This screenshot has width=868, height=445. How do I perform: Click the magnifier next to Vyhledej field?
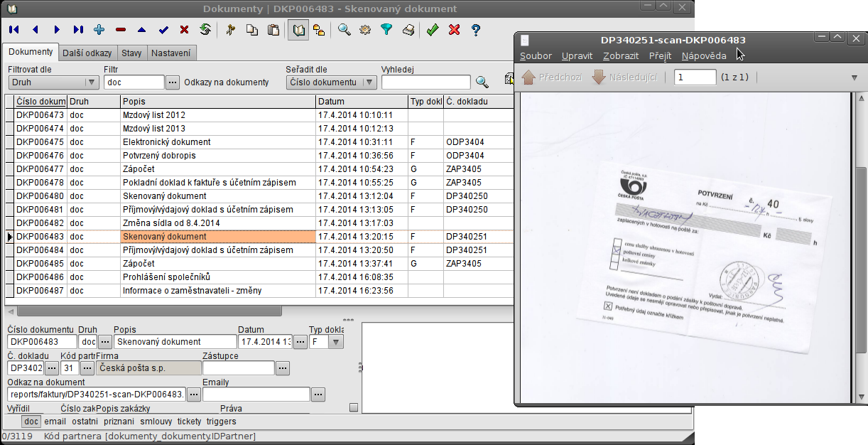tap(482, 82)
